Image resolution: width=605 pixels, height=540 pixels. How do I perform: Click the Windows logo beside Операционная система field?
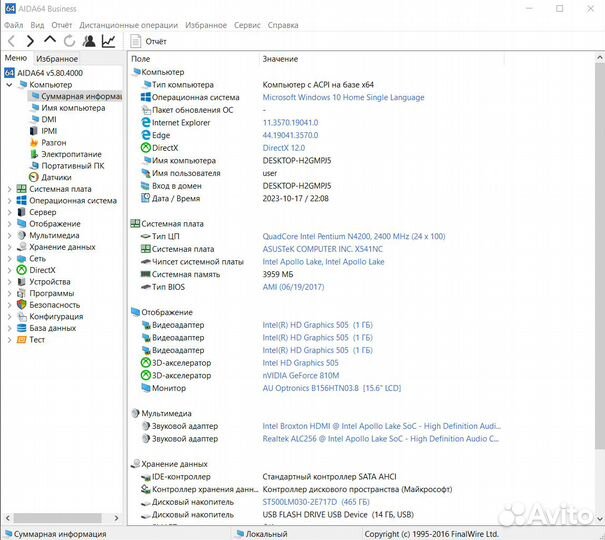[146, 97]
